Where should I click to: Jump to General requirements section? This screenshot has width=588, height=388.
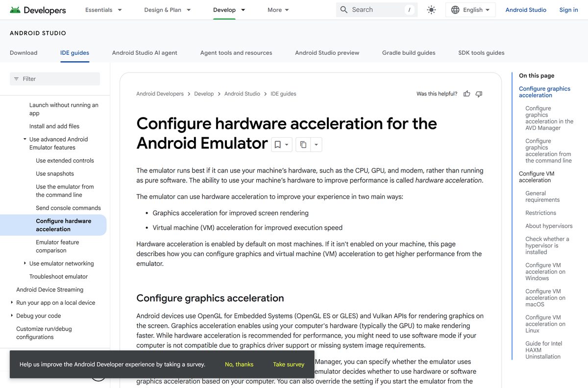click(542, 196)
